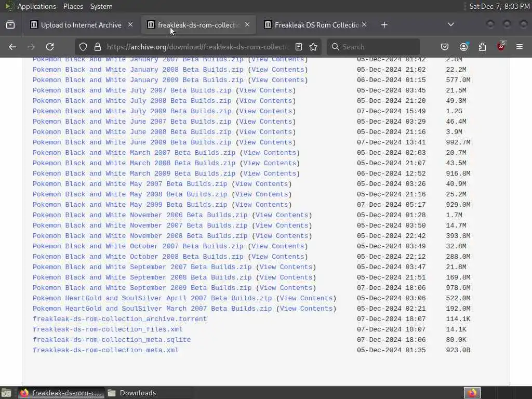Image resolution: width=532 pixels, height=399 pixels.
Task: Click the browser back arrow
Action: [x=12, y=47]
